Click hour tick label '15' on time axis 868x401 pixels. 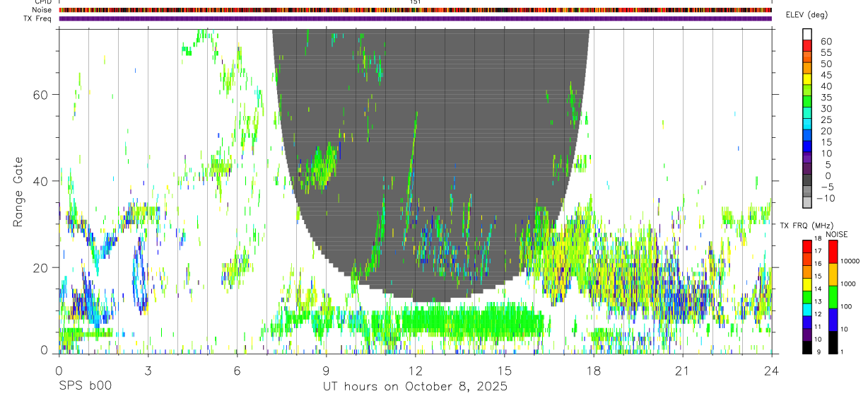click(x=505, y=370)
